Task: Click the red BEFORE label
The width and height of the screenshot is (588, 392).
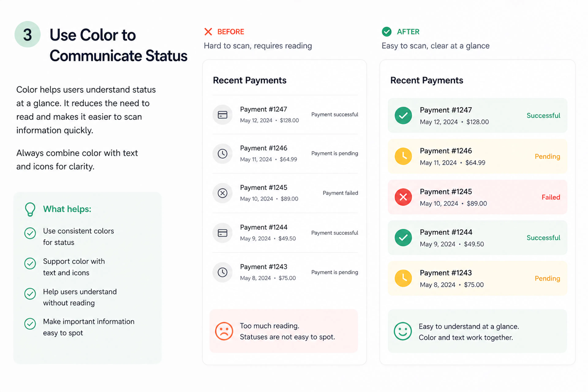Action: (230, 32)
